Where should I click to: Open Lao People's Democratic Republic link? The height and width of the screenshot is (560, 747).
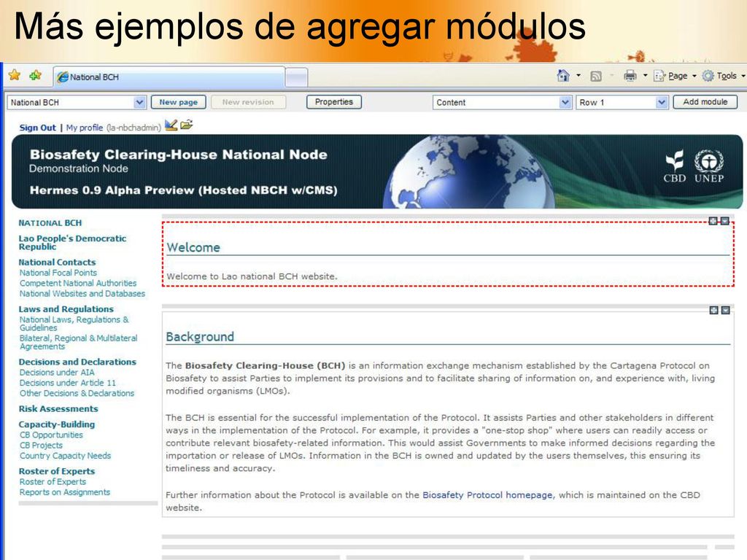click(x=72, y=242)
